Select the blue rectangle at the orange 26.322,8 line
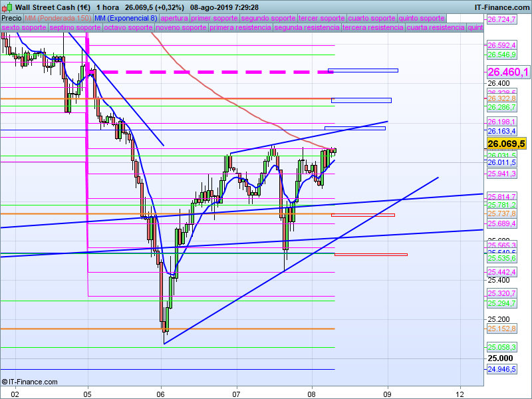 click(x=361, y=100)
